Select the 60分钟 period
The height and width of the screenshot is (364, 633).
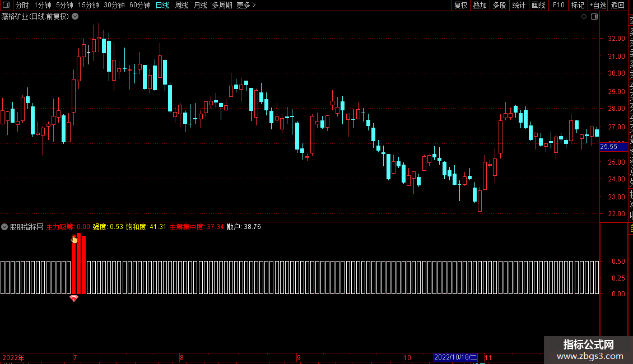coord(139,5)
